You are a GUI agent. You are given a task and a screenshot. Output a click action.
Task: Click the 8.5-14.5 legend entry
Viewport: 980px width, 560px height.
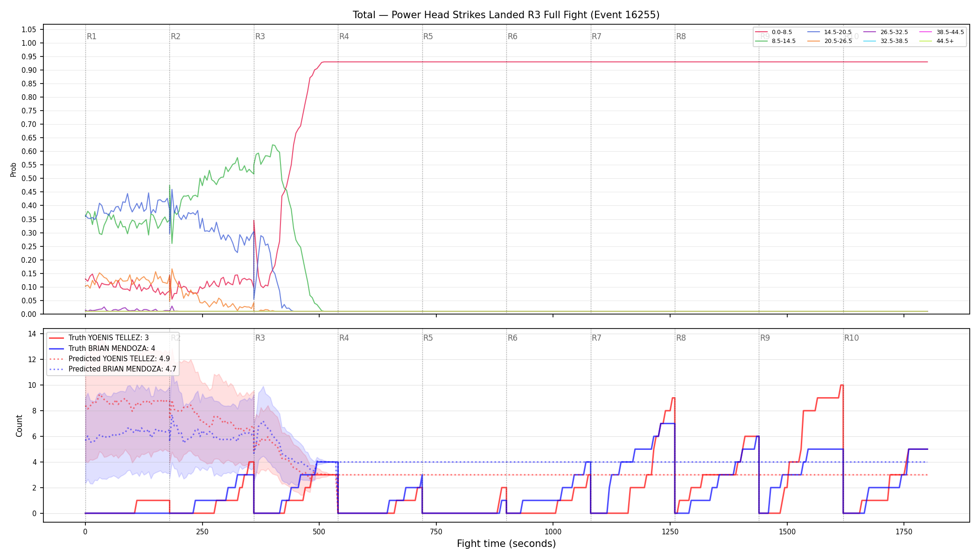click(775, 41)
